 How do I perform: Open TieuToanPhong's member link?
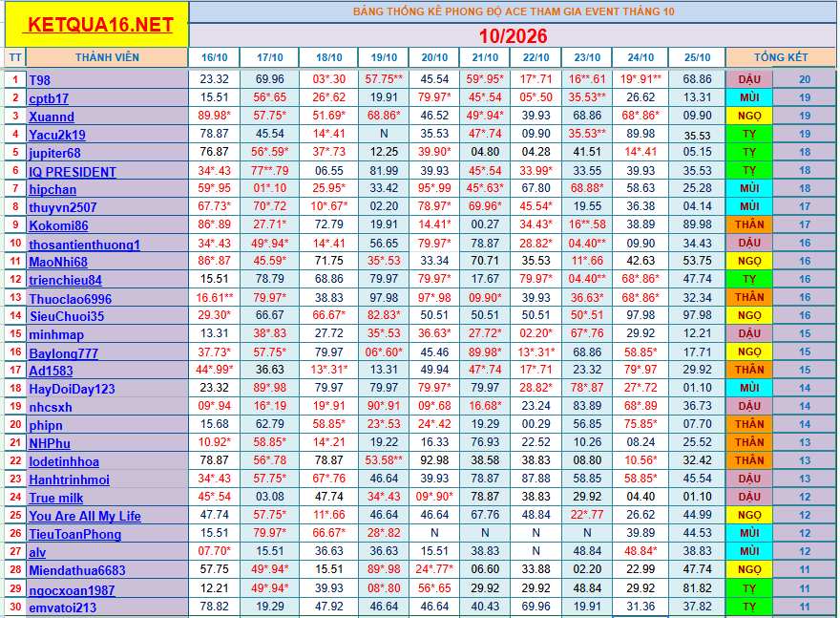[x=75, y=534]
